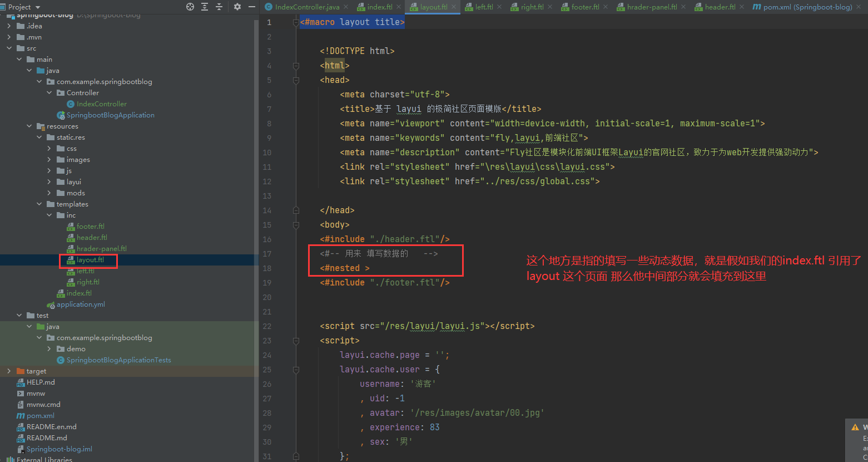Switch to header.ftl editor tab
The width and height of the screenshot is (868, 462).
click(x=720, y=7)
